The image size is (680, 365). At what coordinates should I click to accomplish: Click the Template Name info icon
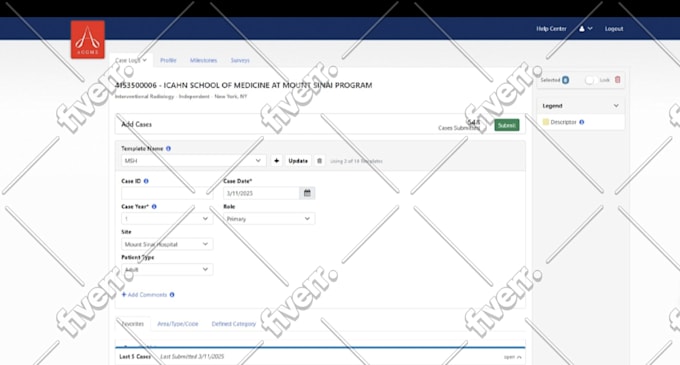point(168,148)
